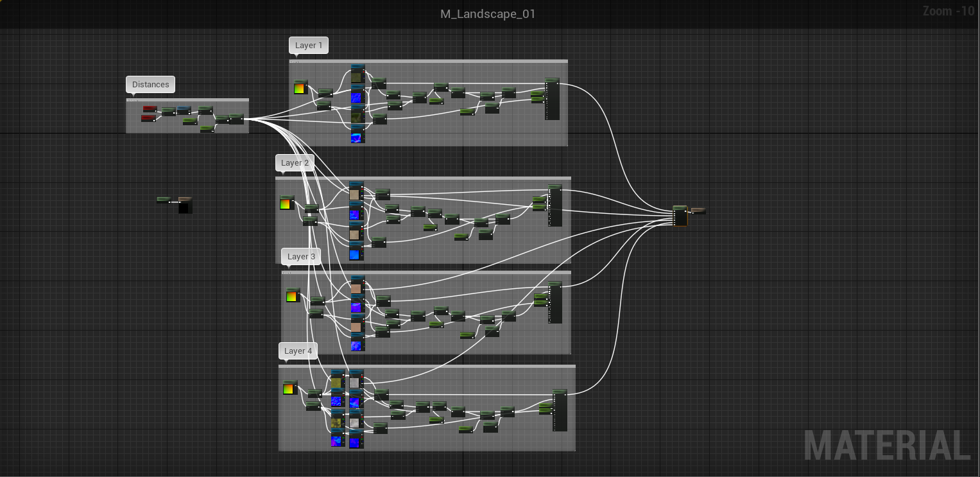Select the Distances comment label
This screenshot has width=980, height=477.
[151, 84]
